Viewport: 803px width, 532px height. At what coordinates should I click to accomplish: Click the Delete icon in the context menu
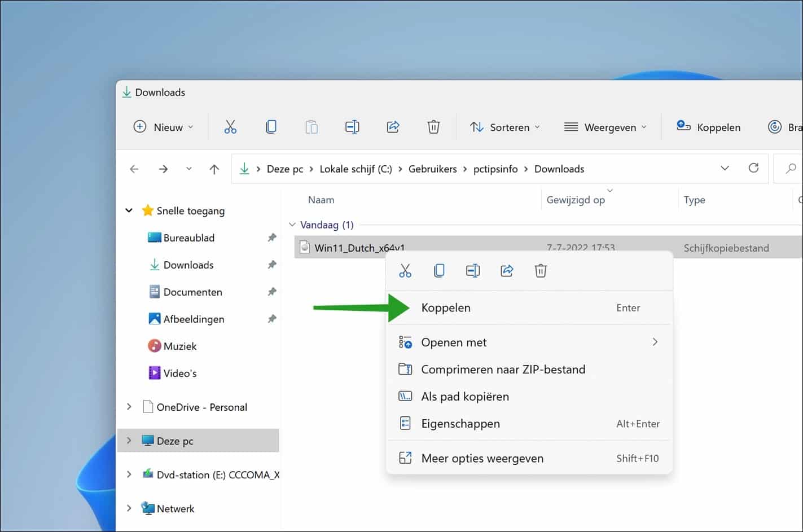[541, 270]
